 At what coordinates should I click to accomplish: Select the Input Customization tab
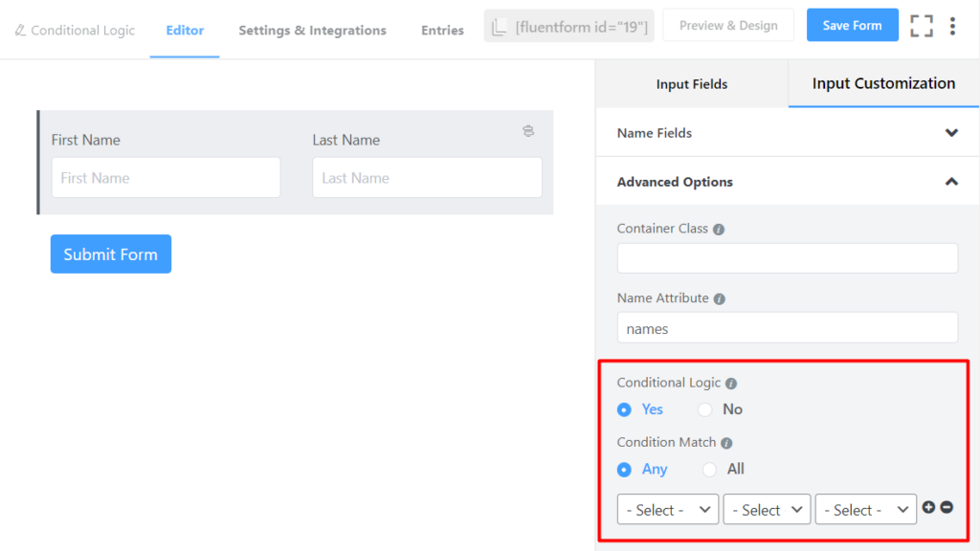click(883, 83)
